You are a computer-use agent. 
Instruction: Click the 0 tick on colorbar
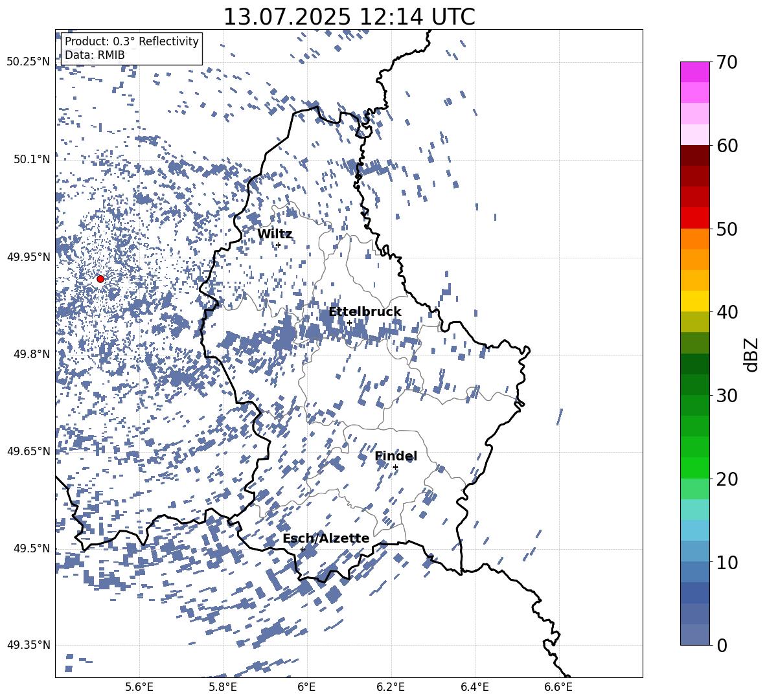coord(722,645)
